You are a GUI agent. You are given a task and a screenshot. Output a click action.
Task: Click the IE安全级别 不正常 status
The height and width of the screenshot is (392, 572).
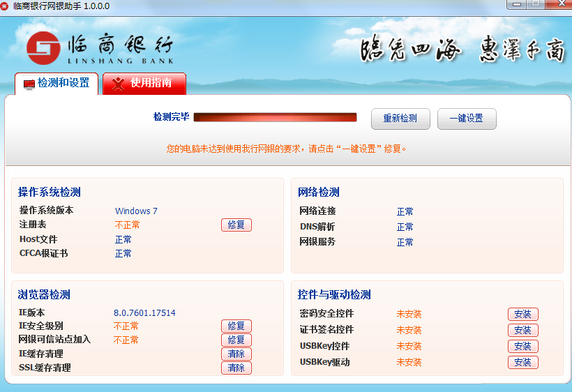pyautogui.click(x=126, y=326)
